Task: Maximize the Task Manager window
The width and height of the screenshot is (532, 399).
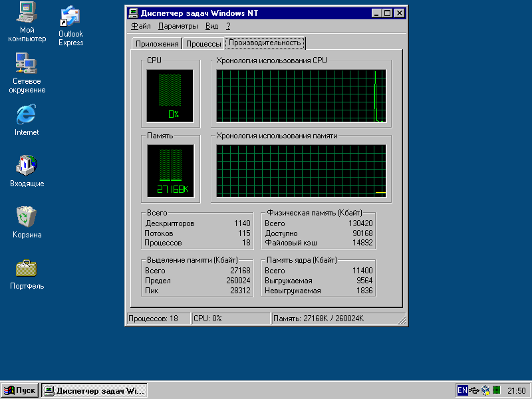Action: (x=387, y=13)
